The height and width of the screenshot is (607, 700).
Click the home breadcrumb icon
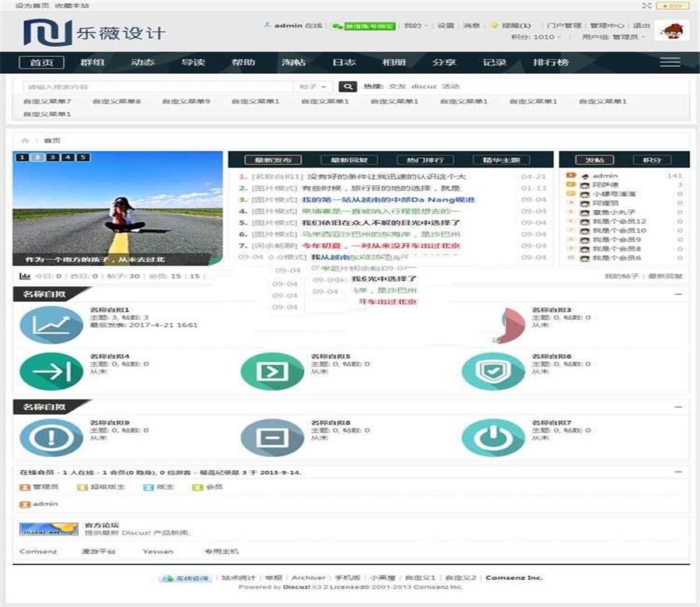[x=25, y=140]
